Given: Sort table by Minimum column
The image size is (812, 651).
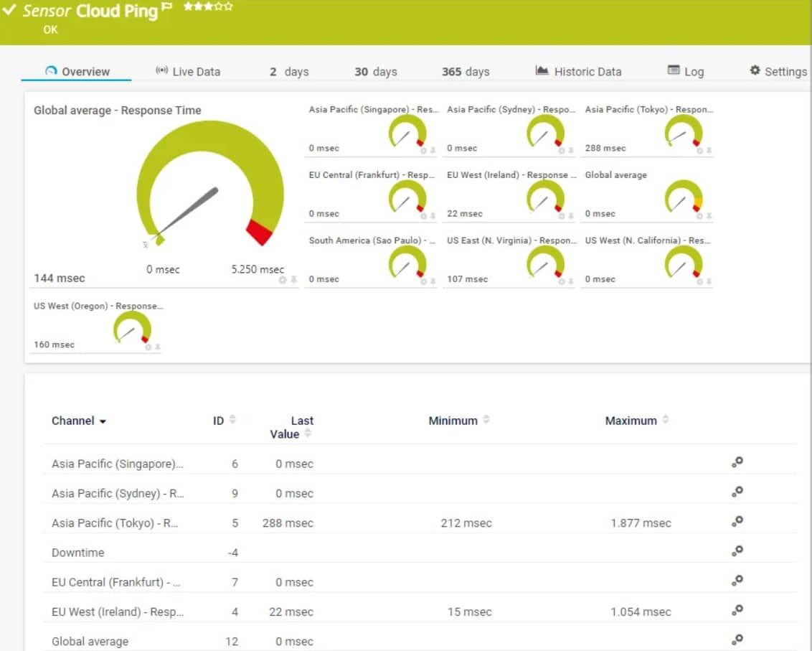Looking at the screenshot, I should (x=486, y=419).
